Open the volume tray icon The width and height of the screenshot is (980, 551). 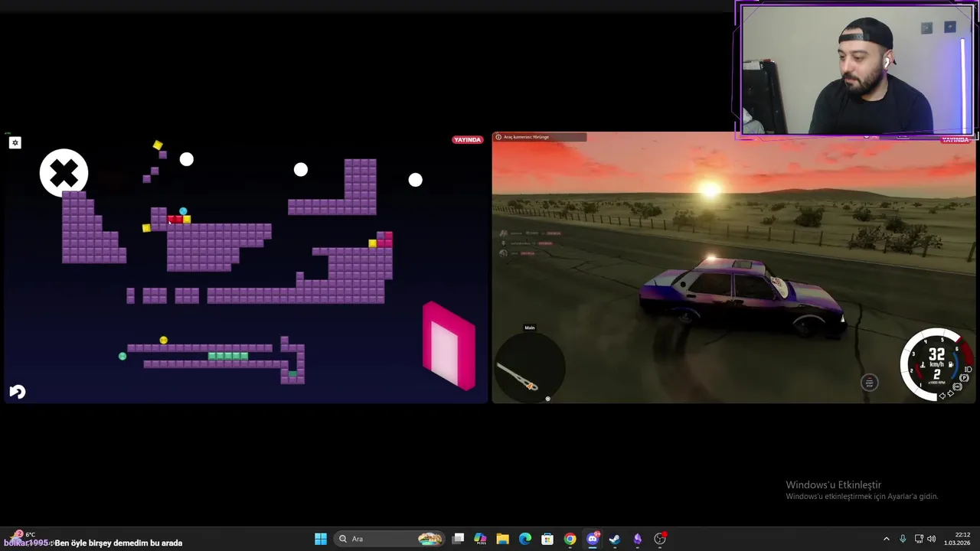coord(932,539)
